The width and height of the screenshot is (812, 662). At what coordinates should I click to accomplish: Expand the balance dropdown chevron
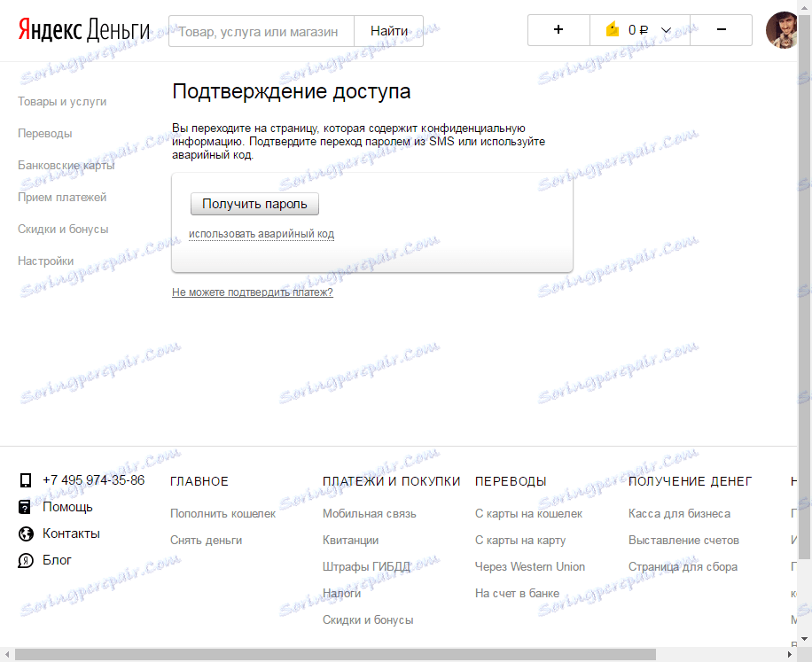(667, 30)
